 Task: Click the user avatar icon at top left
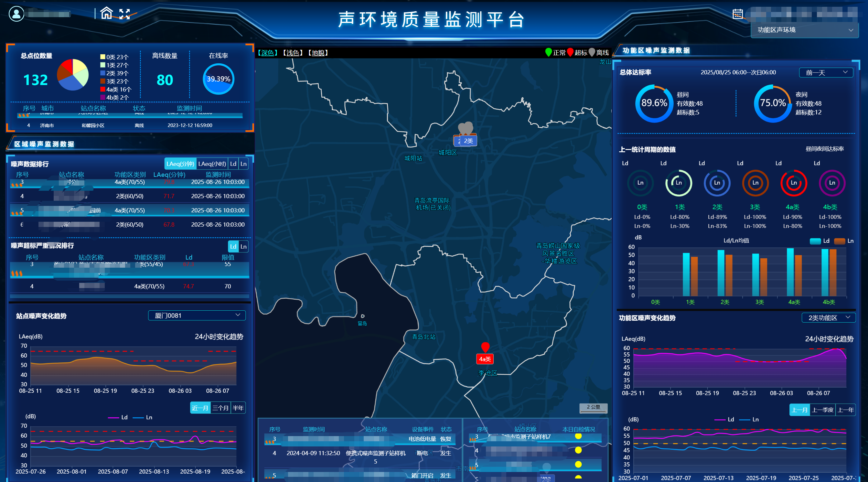pos(16,14)
